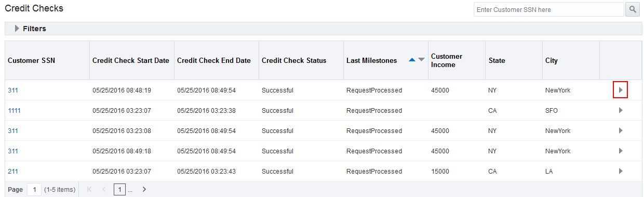Image resolution: width=644 pixels, height=197 pixels.
Task: Open SSN 311 link started 03:23:08
Action: [13, 131]
